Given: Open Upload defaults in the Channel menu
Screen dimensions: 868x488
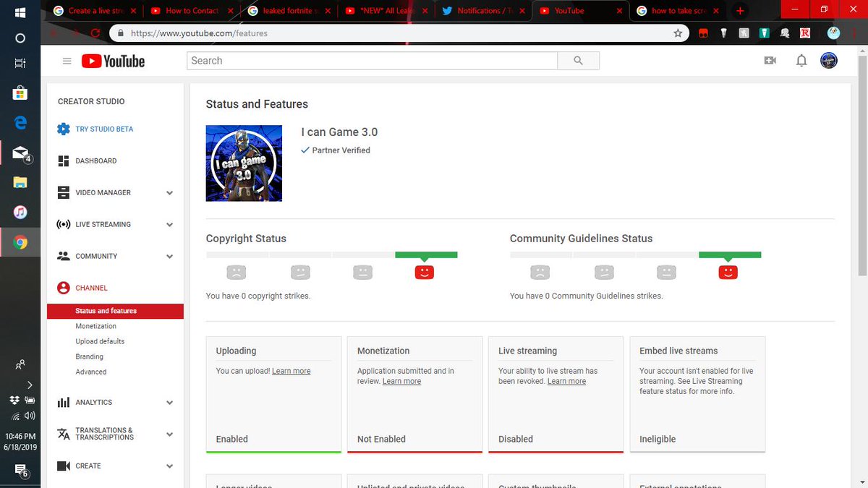Looking at the screenshot, I should click(x=100, y=341).
